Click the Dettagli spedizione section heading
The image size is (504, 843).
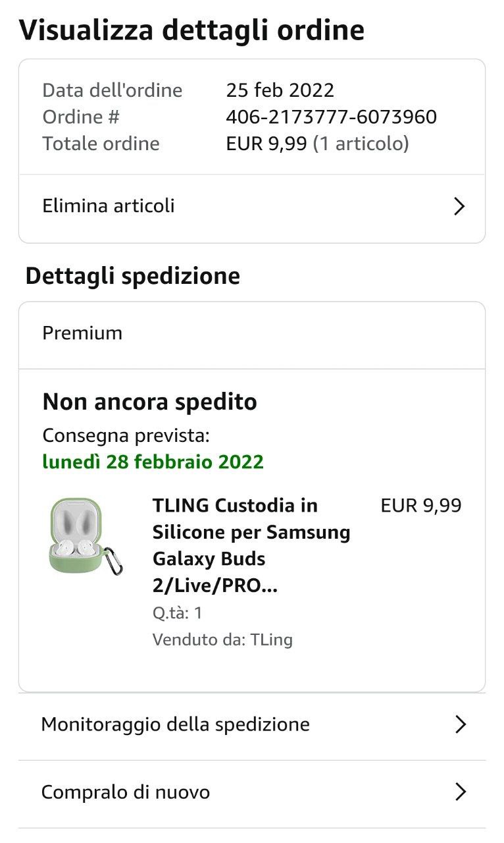tap(132, 276)
